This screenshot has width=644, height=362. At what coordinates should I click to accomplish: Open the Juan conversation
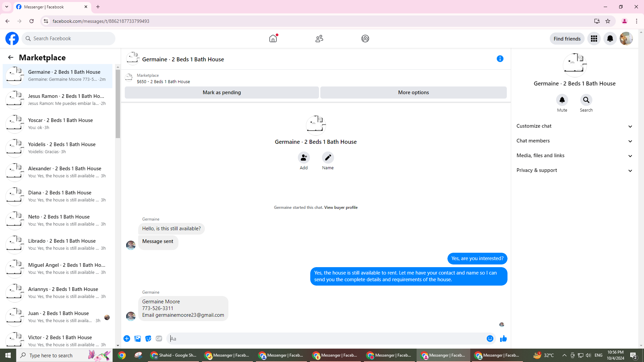(x=58, y=317)
